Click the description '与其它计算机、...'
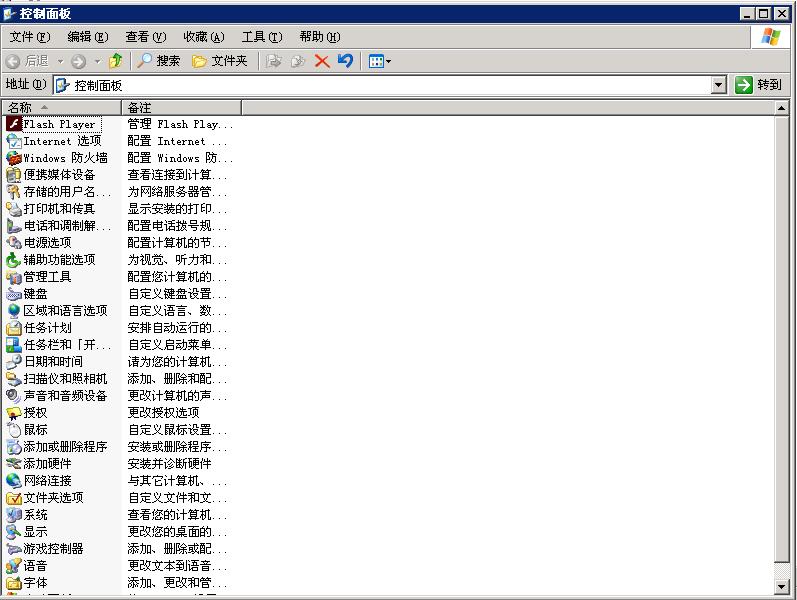The height and width of the screenshot is (600, 797). pos(177,481)
